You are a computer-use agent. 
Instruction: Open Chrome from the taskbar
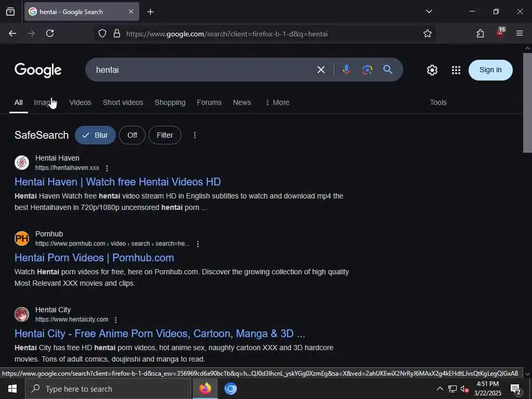tap(230, 389)
